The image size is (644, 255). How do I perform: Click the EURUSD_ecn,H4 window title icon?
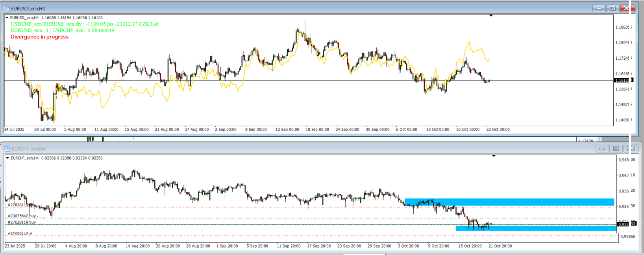pos(7,8)
